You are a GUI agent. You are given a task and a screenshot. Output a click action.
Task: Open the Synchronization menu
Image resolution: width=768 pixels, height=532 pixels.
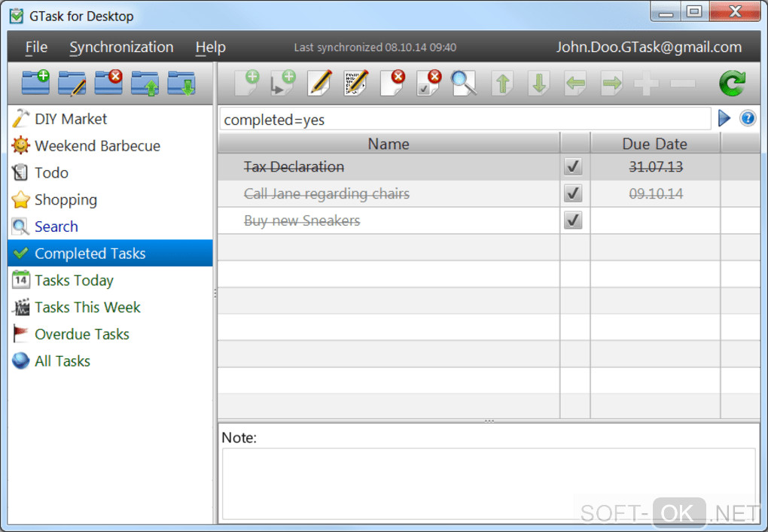pyautogui.click(x=121, y=47)
